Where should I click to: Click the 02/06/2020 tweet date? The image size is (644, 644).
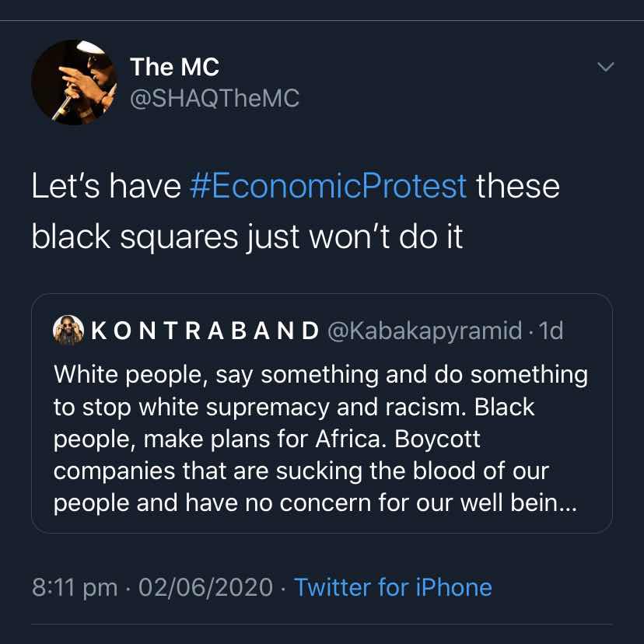point(205,587)
